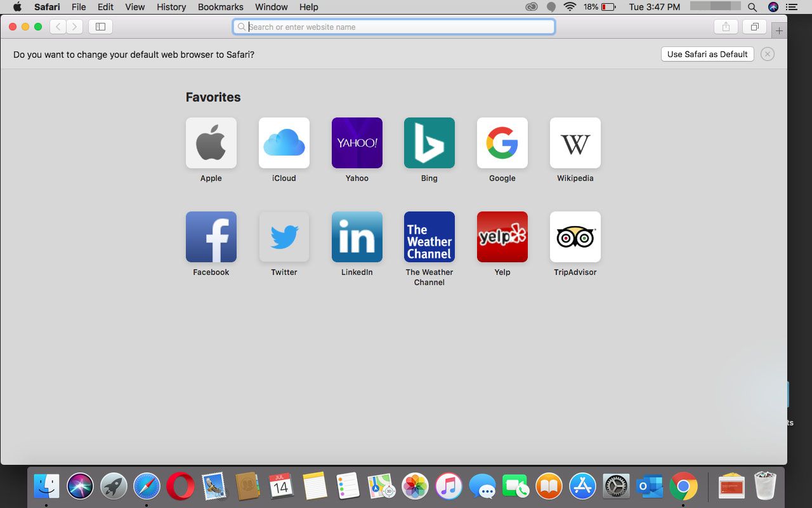Open the View menu

click(134, 7)
